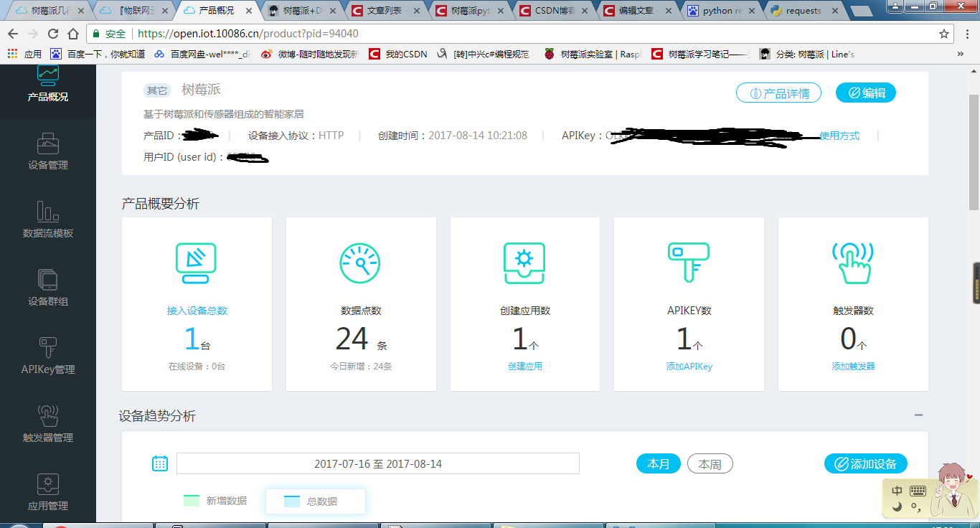Click the 其它 category tag
The height and width of the screenshot is (528, 980).
[x=157, y=90]
